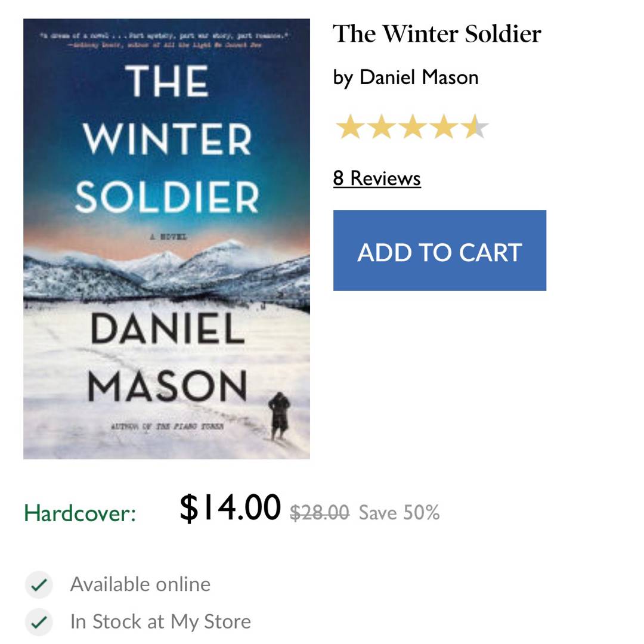Select the Hardcover format label

coord(80,513)
